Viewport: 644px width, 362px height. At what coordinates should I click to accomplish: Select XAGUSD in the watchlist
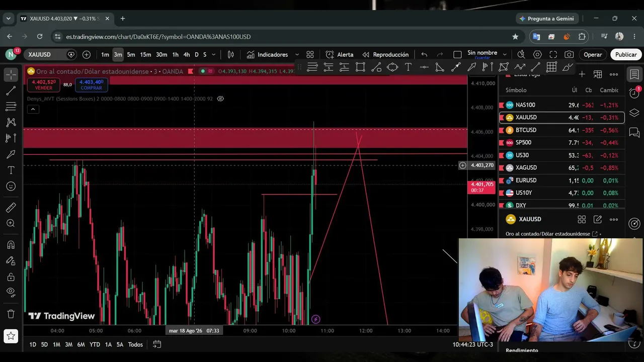coord(561,167)
